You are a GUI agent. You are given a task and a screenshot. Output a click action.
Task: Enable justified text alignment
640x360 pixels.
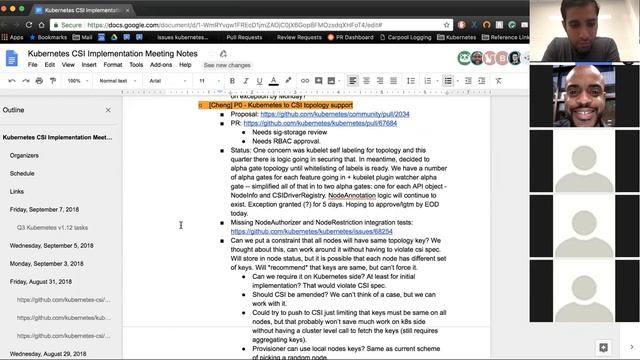click(393, 81)
